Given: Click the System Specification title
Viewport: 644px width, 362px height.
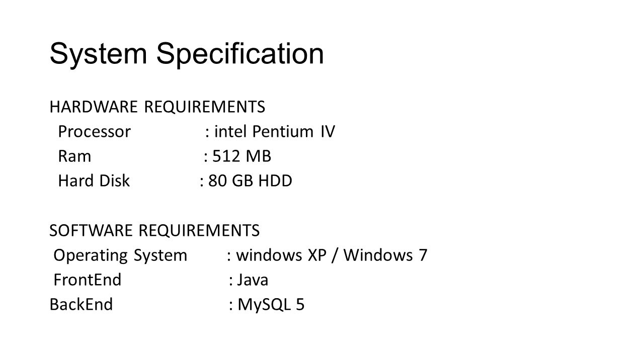Looking at the screenshot, I should (x=186, y=54).
